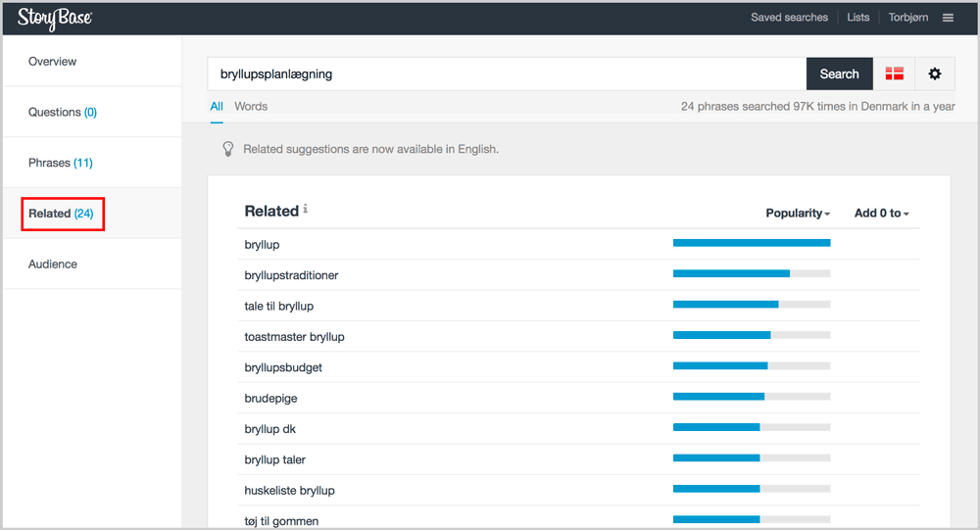The image size is (980, 530).
Task: Click the info icon beside Related
Action: 305,209
